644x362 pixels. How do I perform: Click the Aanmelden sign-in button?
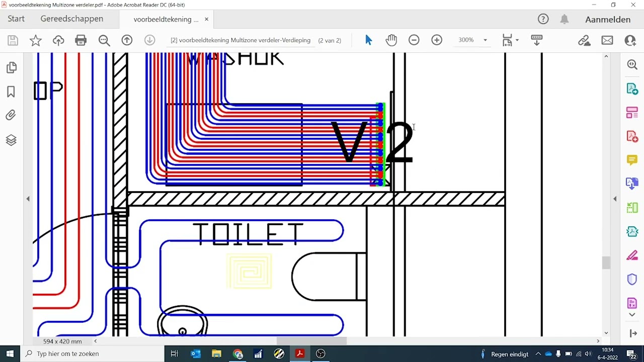[x=608, y=20]
